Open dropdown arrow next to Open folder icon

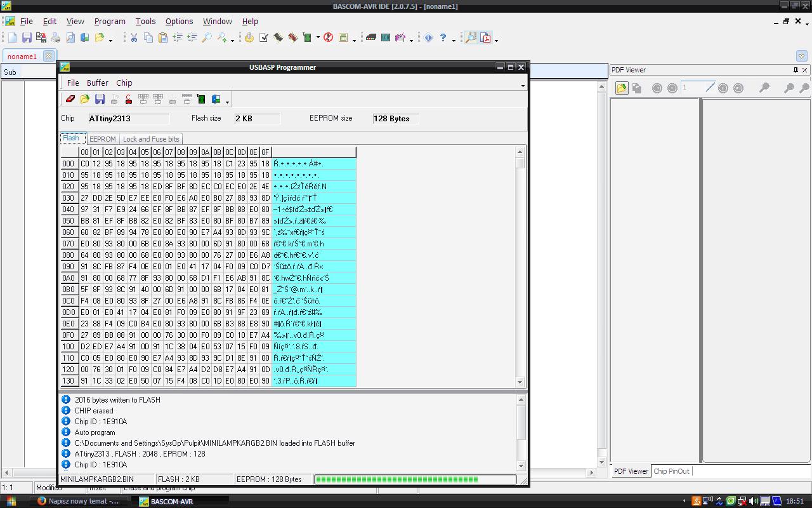(x=110, y=40)
